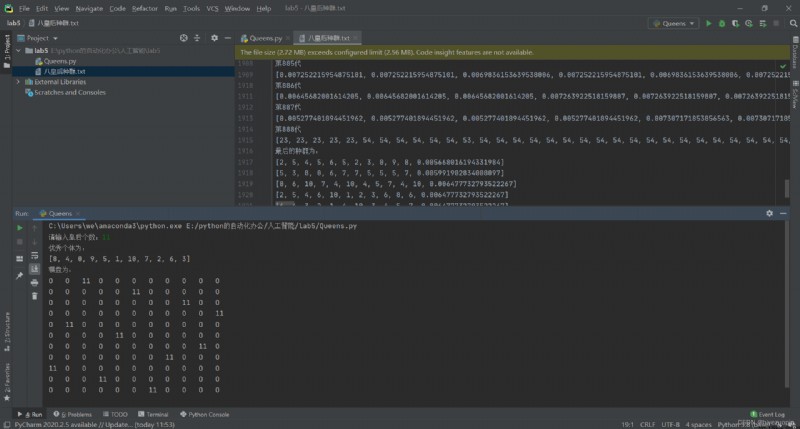Change line separator CRLF in status bar
The height and width of the screenshot is (429, 800).
[647, 424]
